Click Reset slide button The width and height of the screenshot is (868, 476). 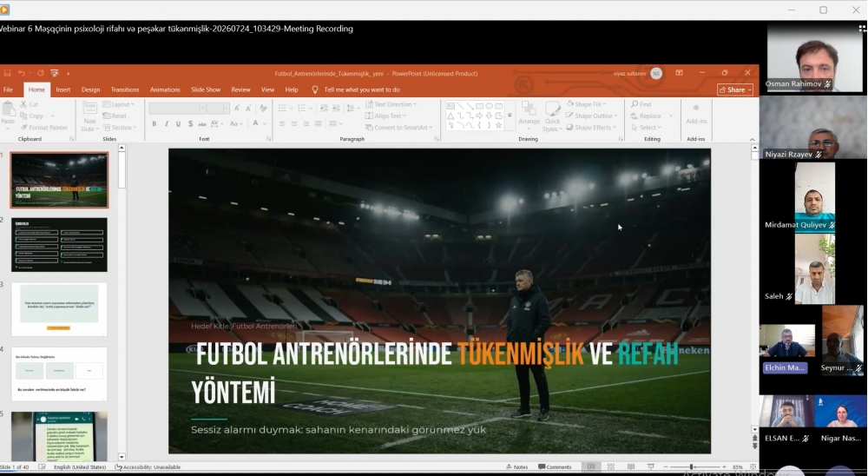click(x=115, y=116)
